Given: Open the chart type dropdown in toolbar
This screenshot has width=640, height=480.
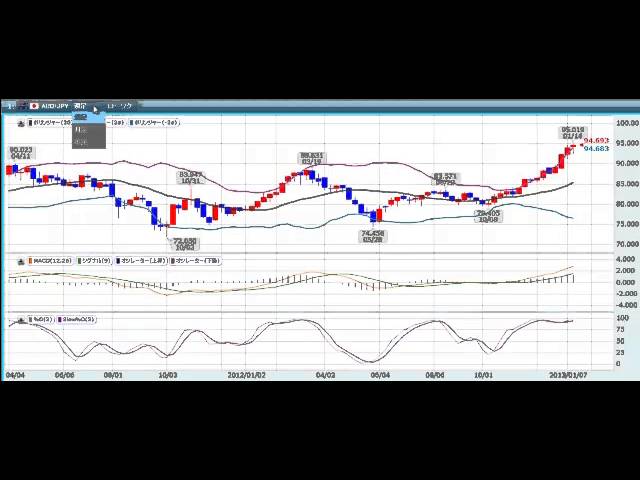Looking at the screenshot, I should (x=120, y=106).
